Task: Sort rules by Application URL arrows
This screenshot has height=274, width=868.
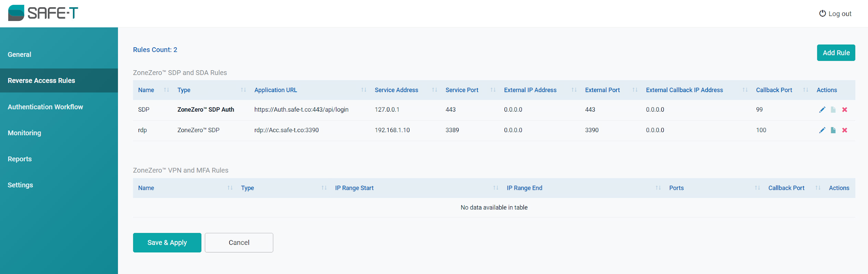Action: point(364,90)
